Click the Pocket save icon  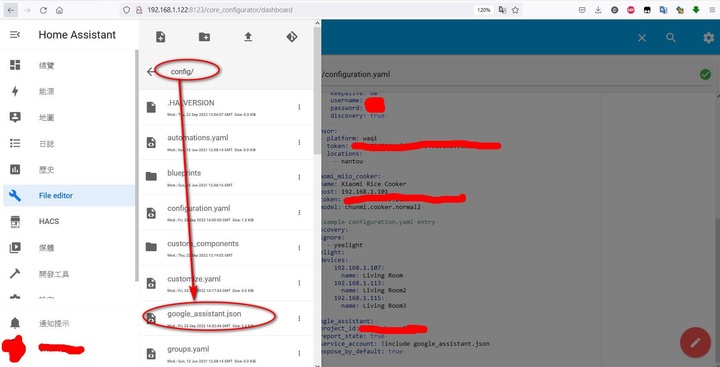(582, 10)
